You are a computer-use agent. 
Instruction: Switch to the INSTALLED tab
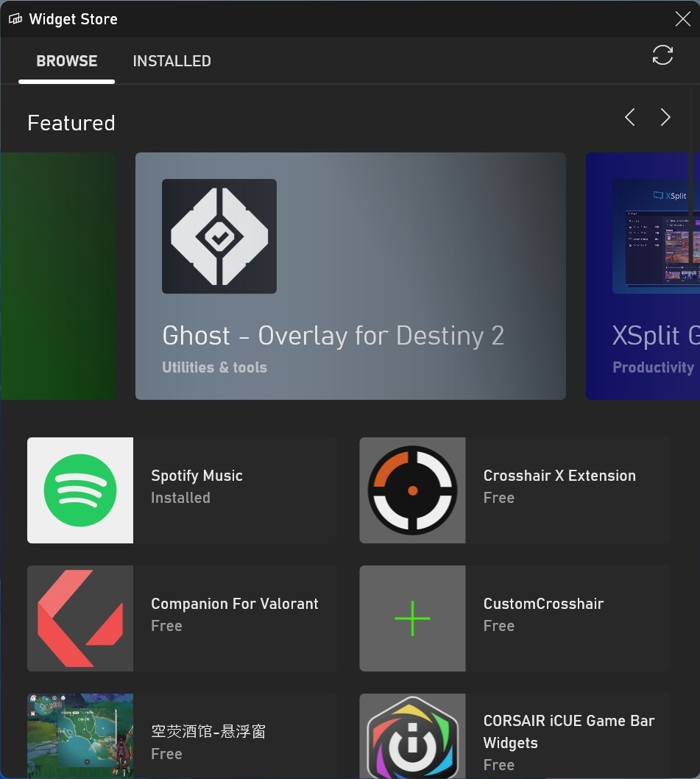(172, 61)
